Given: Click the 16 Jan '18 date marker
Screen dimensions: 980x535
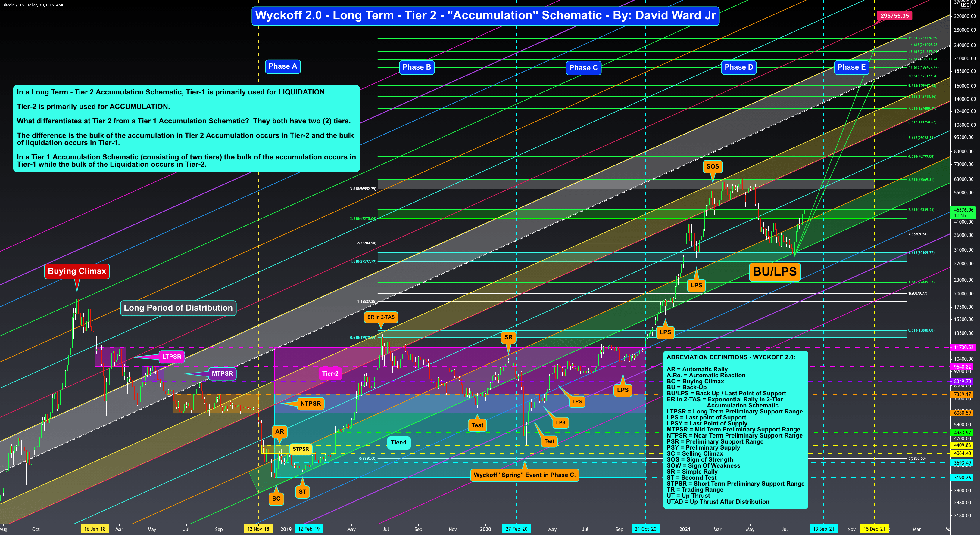Looking at the screenshot, I should [95, 529].
